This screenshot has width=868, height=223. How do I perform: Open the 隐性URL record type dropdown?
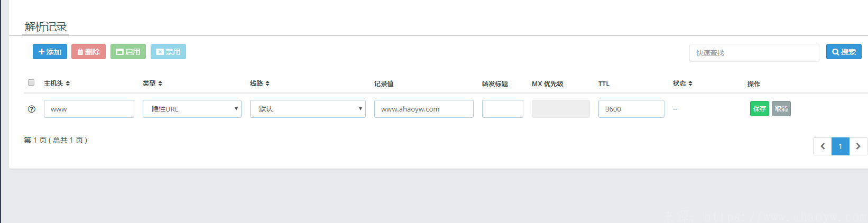coord(192,109)
